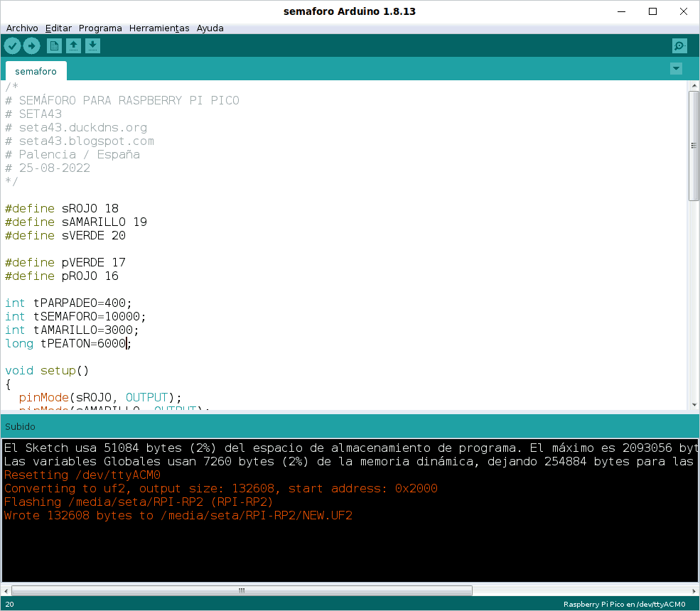700x611 pixels.
Task: Click the '#define sVERDE 20' line
Action: coord(65,235)
